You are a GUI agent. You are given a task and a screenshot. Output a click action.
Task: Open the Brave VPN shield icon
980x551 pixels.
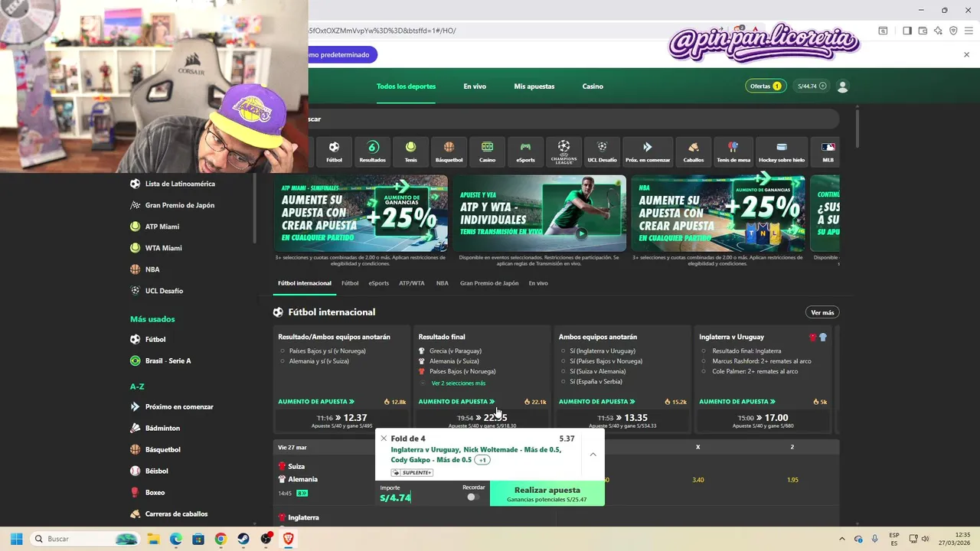(x=953, y=31)
